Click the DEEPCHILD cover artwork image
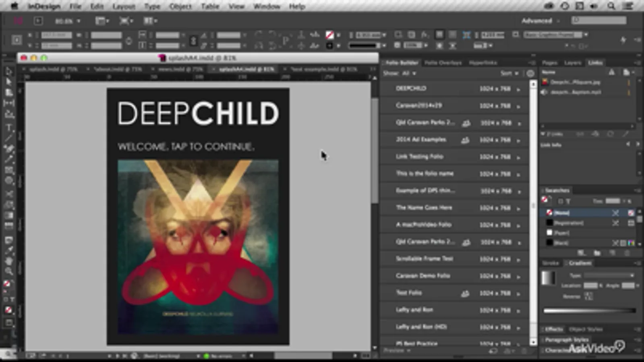This screenshot has height=362, width=644. (x=198, y=247)
